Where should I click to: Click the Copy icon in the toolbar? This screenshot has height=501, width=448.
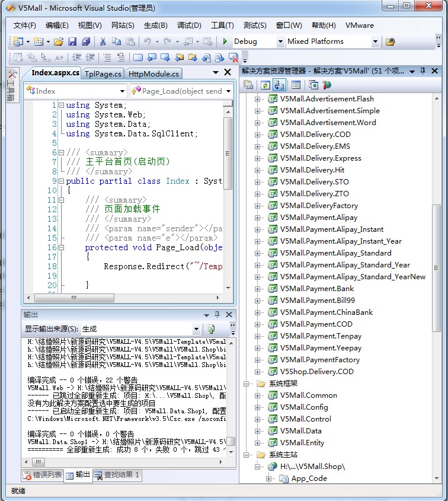[x=117, y=42]
